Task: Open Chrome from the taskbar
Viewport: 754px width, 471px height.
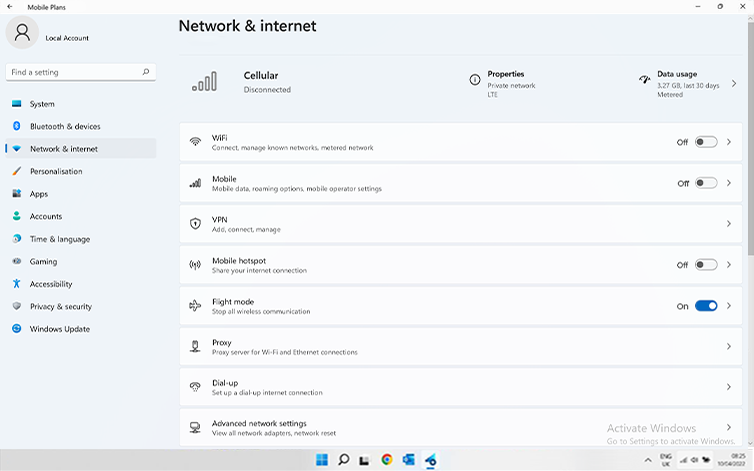Action: [387, 460]
